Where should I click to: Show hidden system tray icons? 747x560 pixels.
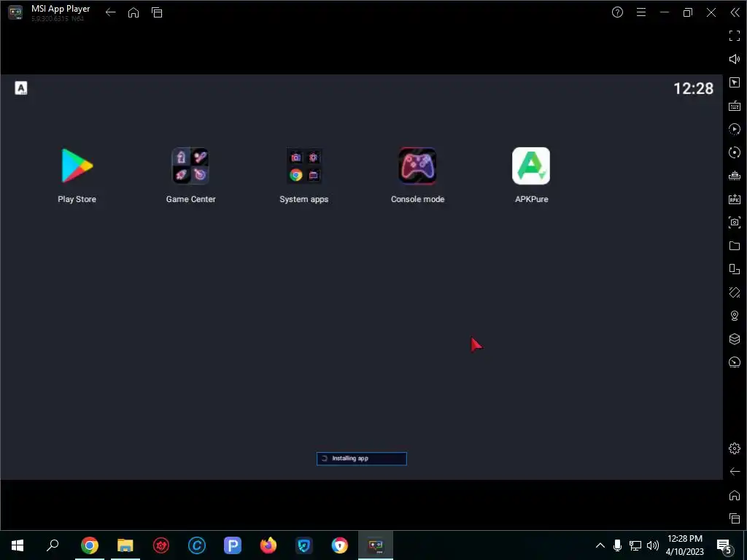(x=600, y=545)
